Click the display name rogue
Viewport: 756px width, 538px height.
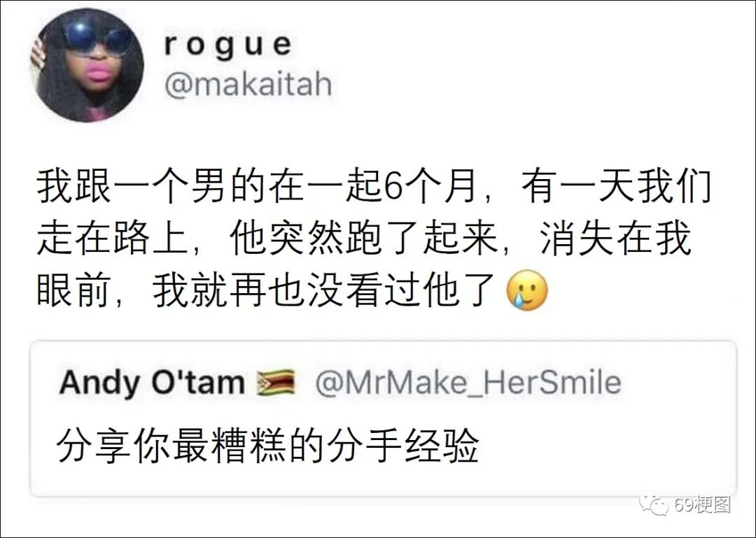click(x=228, y=46)
